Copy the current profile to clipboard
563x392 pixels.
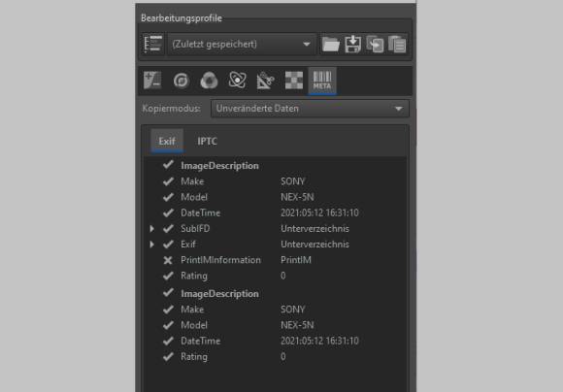pyautogui.click(x=375, y=45)
